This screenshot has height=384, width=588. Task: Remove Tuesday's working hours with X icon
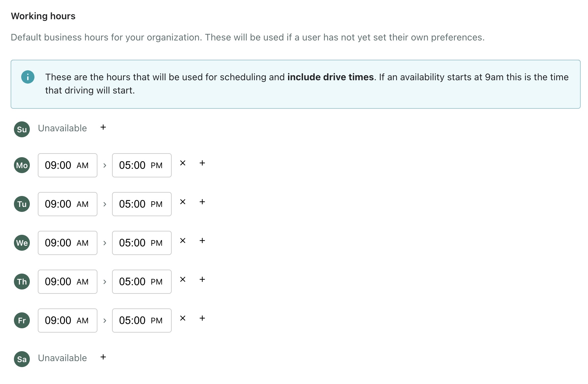(183, 202)
